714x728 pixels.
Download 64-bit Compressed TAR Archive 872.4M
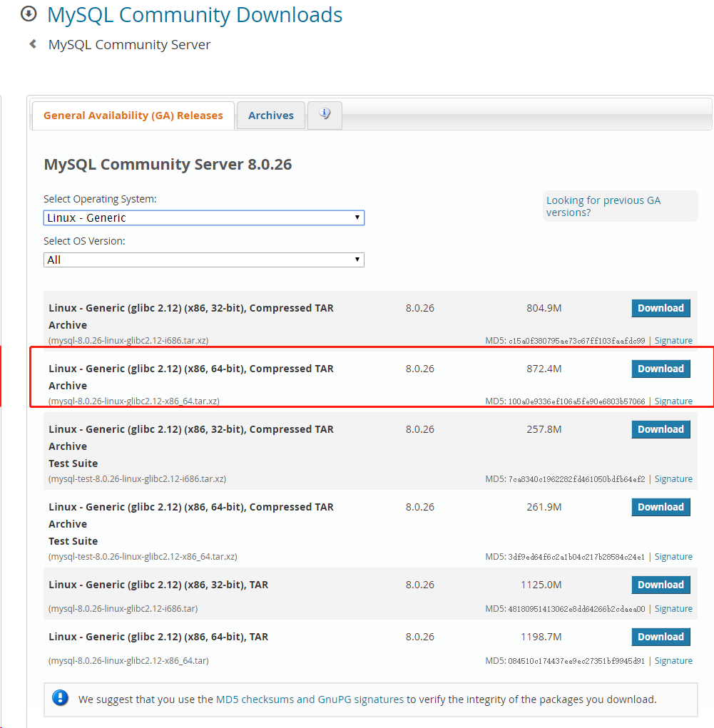(x=661, y=369)
